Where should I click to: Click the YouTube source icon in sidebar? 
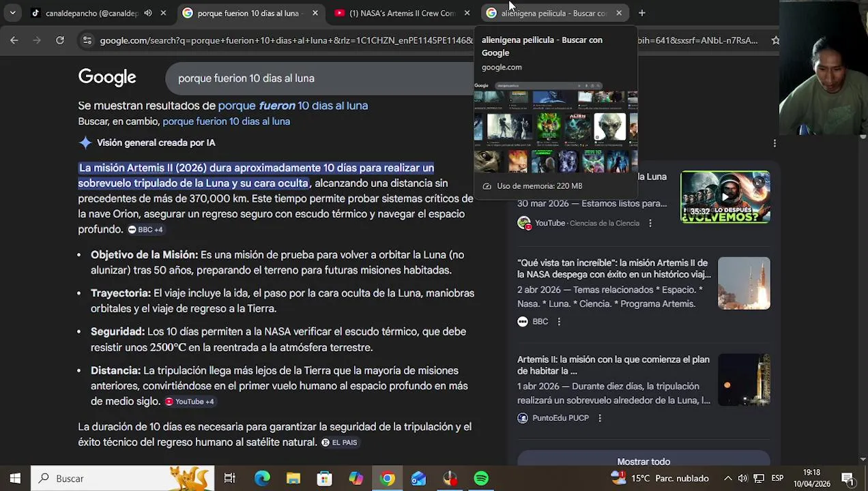click(x=523, y=223)
